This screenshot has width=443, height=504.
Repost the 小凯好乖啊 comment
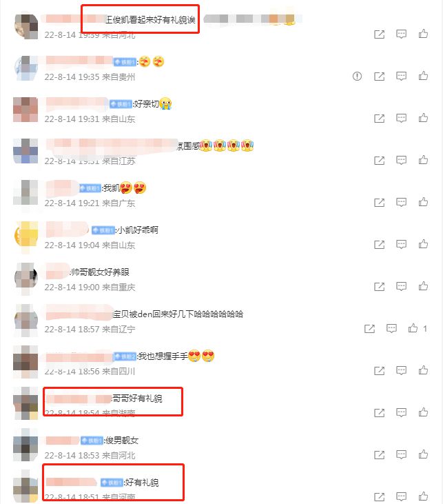(379, 245)
